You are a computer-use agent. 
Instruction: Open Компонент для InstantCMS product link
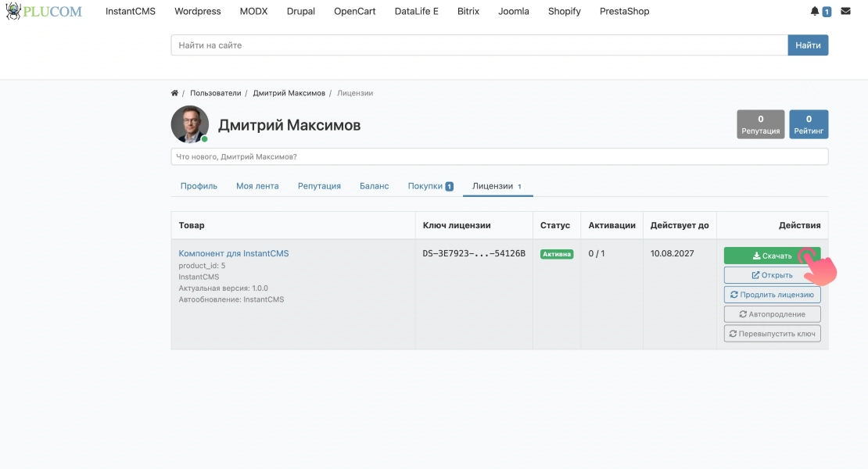(x=234, y=253)
